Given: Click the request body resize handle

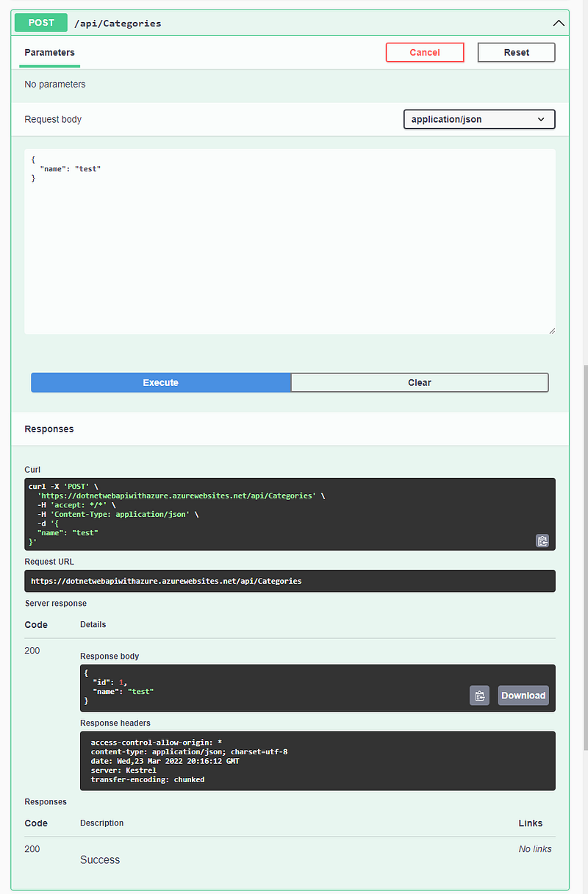Looking at the screenshot, I should [x=551, y=330].
